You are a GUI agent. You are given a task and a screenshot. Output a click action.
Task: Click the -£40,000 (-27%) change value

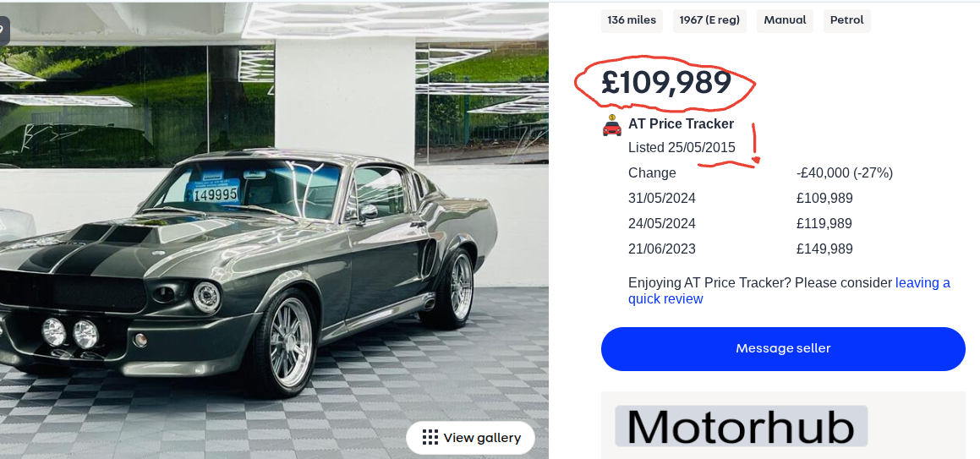[x=844, y=173]
